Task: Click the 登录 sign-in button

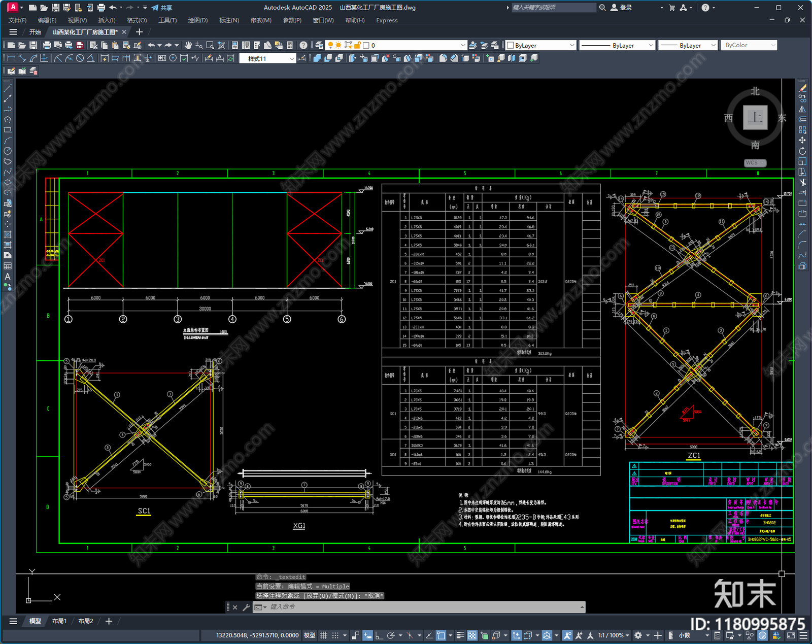Action: point(621,8)
